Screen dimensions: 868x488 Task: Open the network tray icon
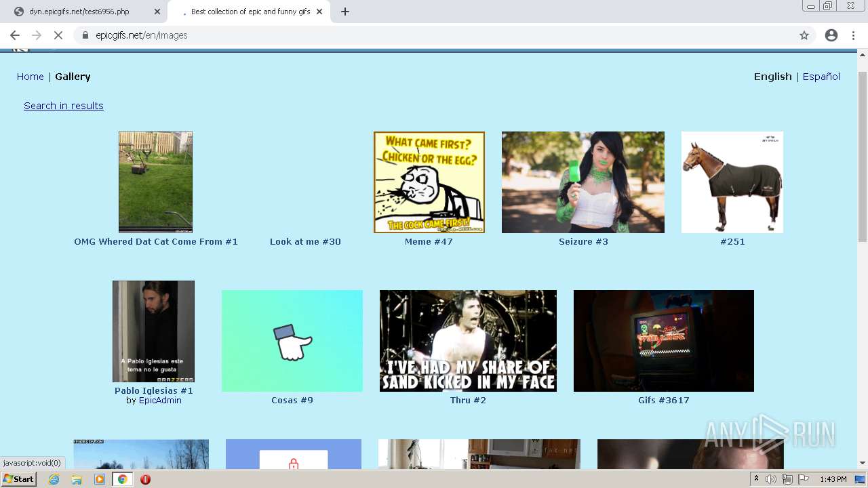(x=787, y=479)
